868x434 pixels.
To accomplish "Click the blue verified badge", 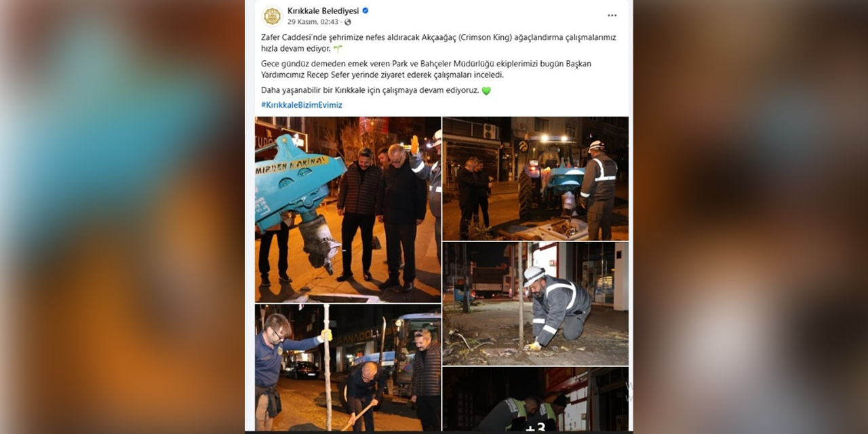I will (366, 11).
